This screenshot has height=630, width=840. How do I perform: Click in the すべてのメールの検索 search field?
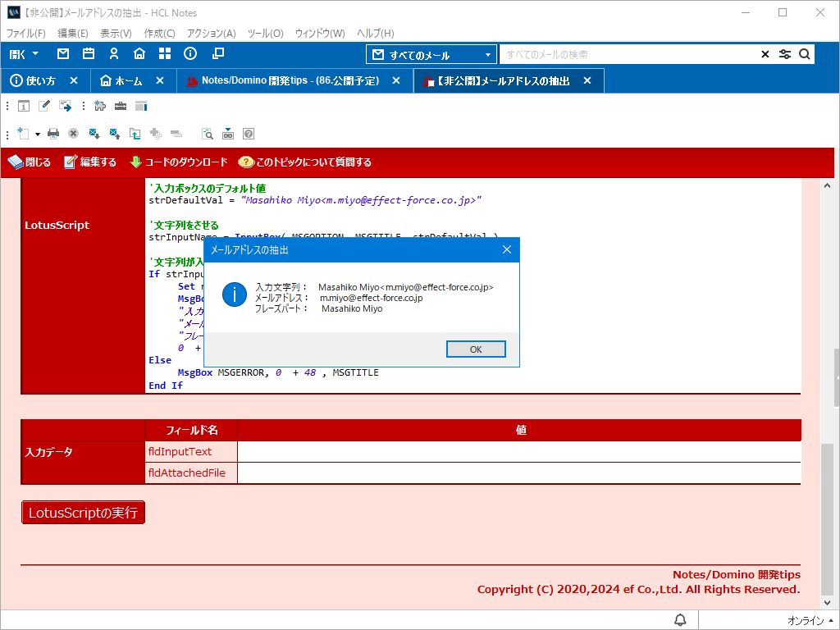628,55
